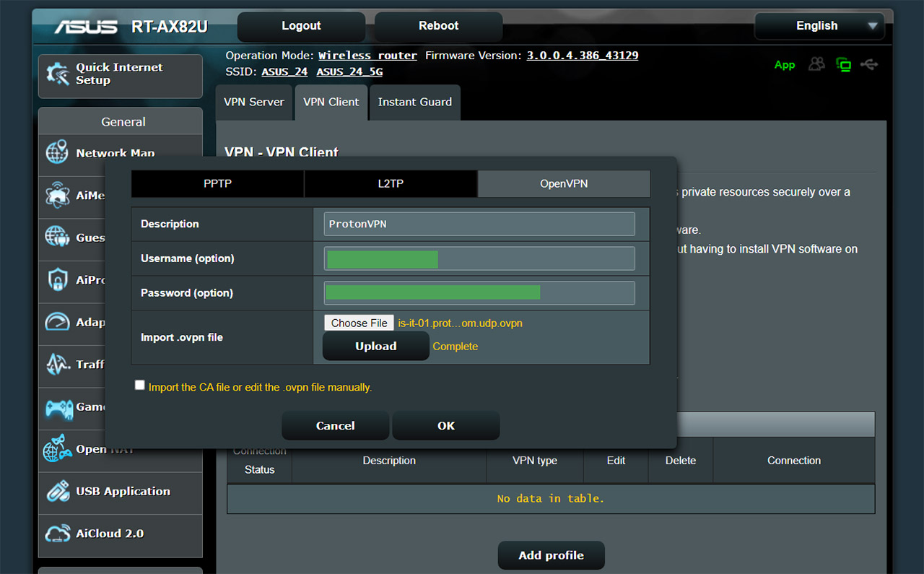Click the VPN type column header
This screenshot has height=574, width=924.
pos(535,461)
